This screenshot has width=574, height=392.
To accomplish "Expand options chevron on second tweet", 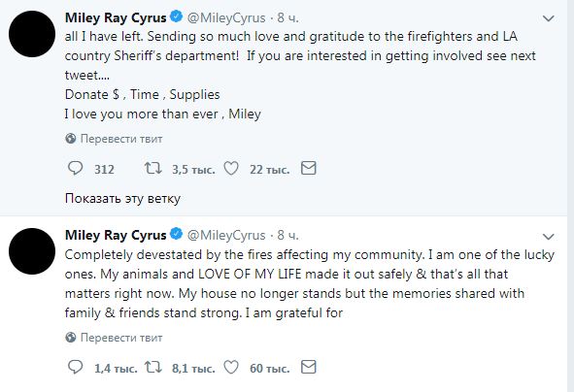I will 548,237.
